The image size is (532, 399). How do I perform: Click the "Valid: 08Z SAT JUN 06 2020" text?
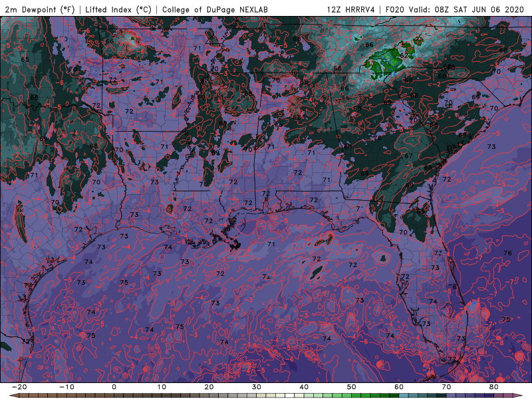coord(467,9)
